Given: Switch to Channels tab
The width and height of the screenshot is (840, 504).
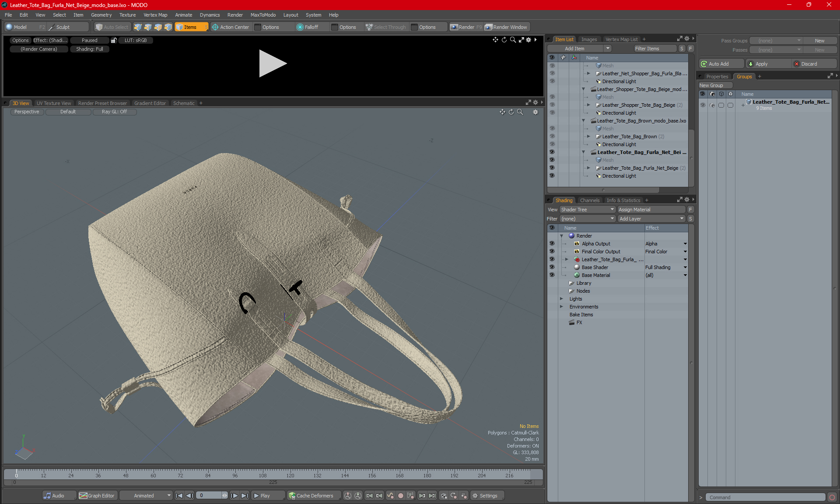Looking at the screenshot, I should pyautogui.click(x=590, y=200).
